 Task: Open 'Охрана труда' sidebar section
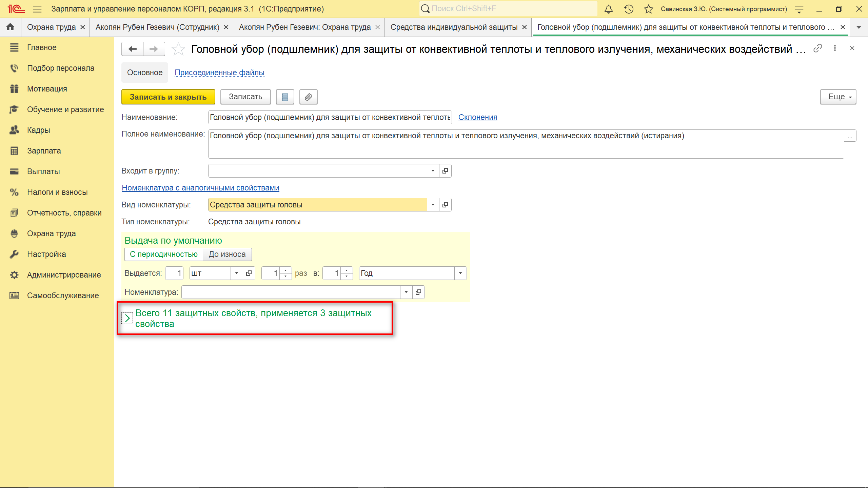pos(51,233)
